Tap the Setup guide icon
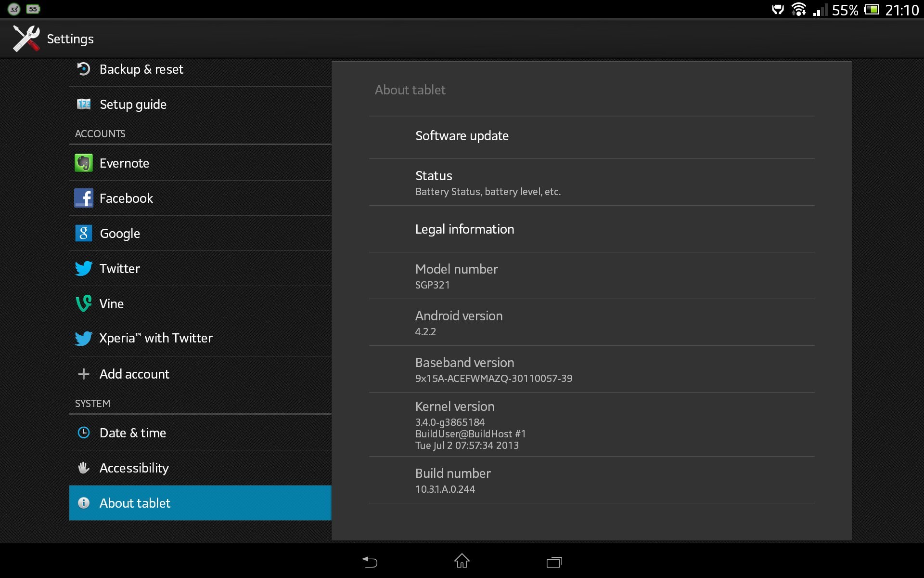The height and width of the screenshot is (578, 924). point(84,104)
